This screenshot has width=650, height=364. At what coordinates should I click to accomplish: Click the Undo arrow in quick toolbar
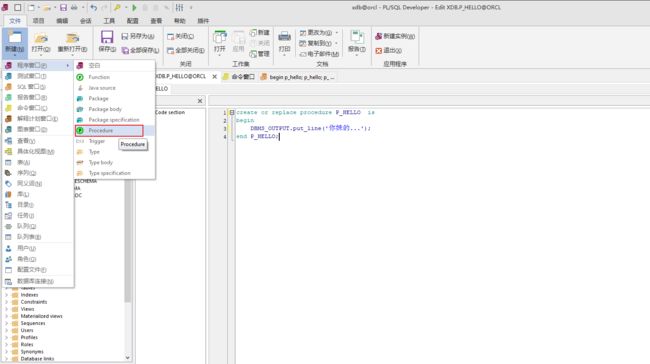pos(94,7)
